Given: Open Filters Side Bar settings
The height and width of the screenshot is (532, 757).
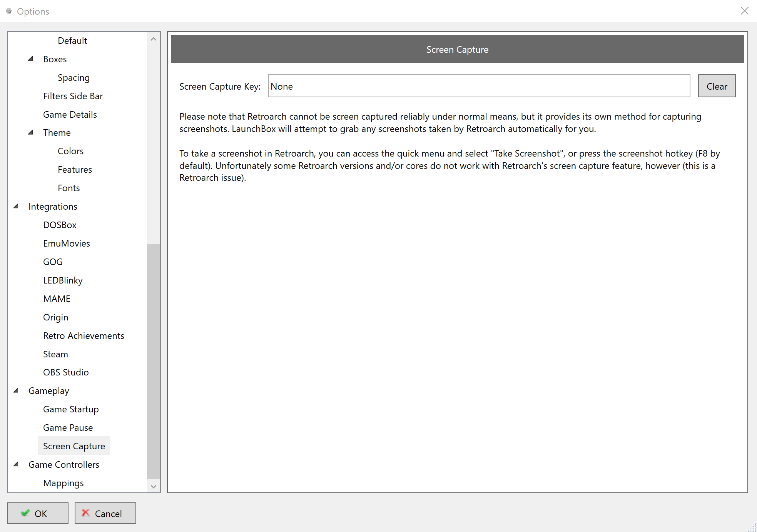Looking at the screenshot, I should 73,96.
